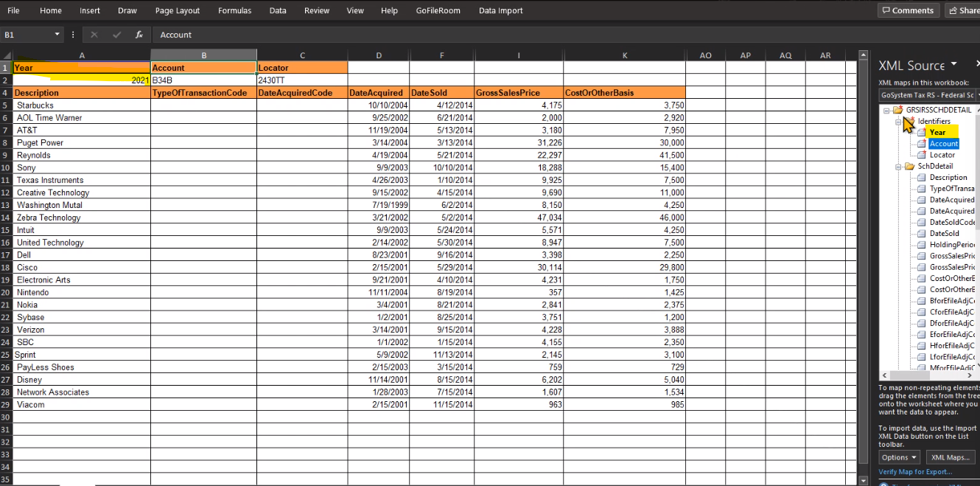Switch to the Home ribbon tab
Image resolution: width=980 pixels, height=486 pixels.
point(51,10)
